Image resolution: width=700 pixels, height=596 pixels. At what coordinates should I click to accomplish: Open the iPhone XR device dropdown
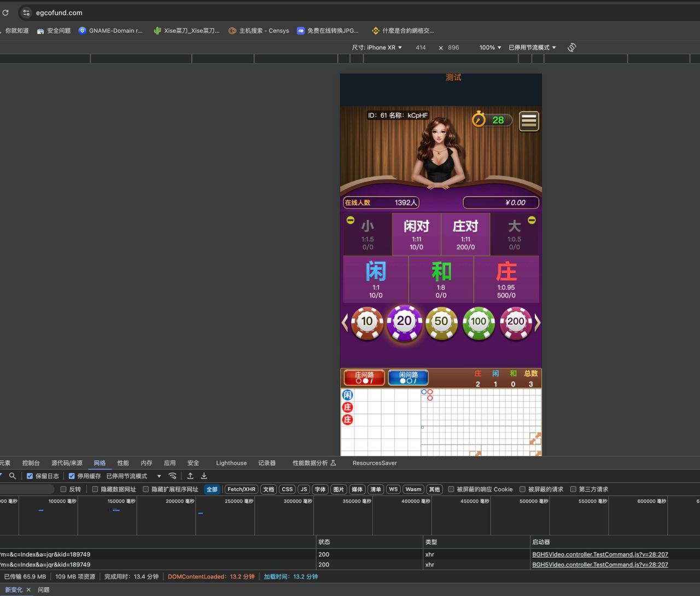click(x=377, y=48)
